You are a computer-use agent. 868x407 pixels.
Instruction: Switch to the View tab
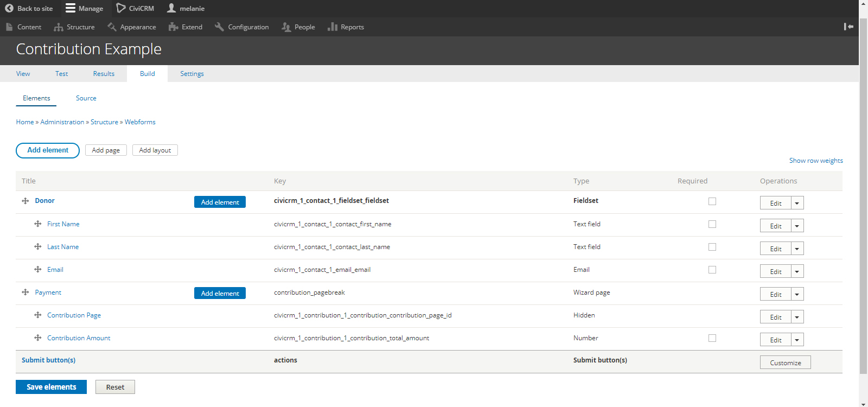(23, 74)
